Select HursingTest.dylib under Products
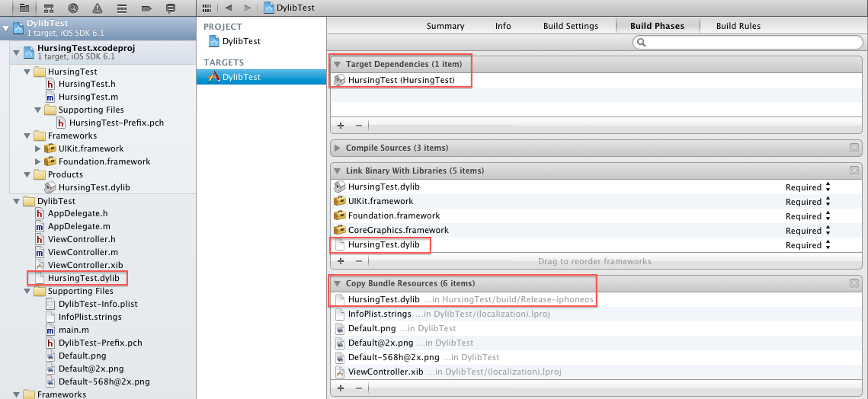The width and height of the screenshot is (868, 399). click(x=94, y=187)
